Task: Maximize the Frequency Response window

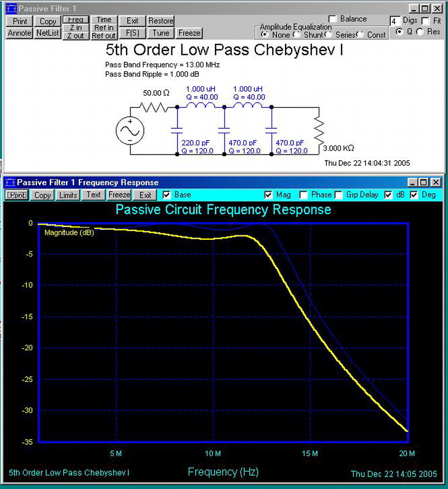Action: [x=424, y=182]
